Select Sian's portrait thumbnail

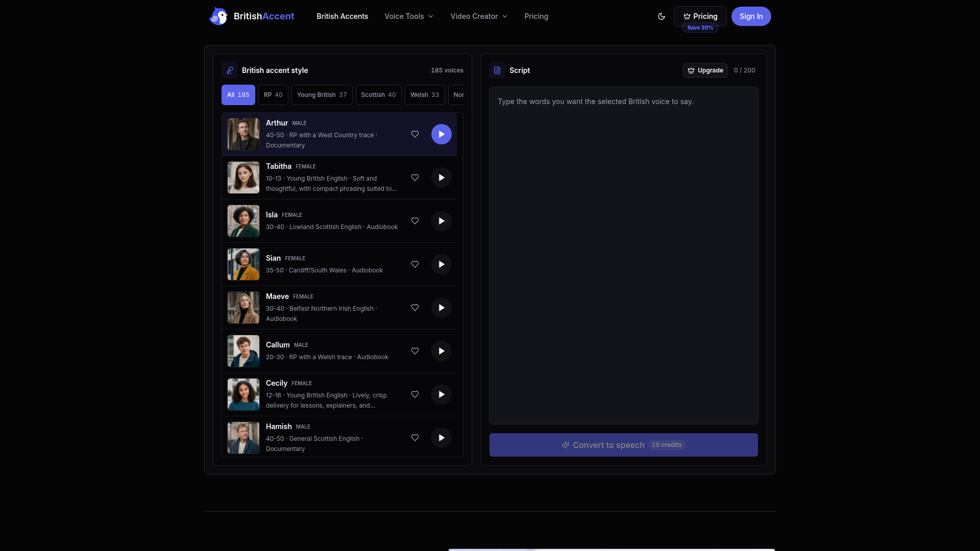tap(243, 264)
